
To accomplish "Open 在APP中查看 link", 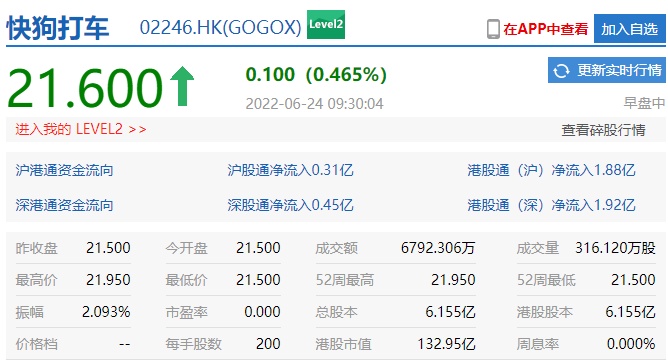I will click(545, 29).
